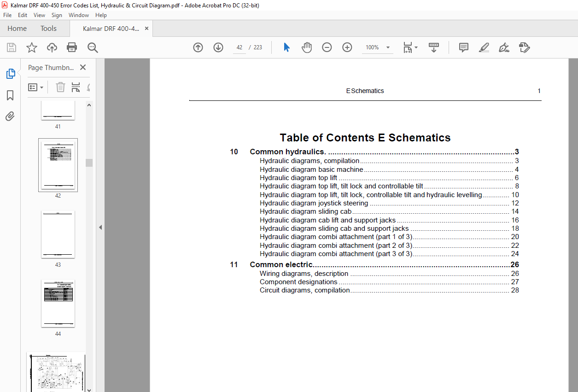
Task: Zoom out with the minus icon
Action: [327, 47]
